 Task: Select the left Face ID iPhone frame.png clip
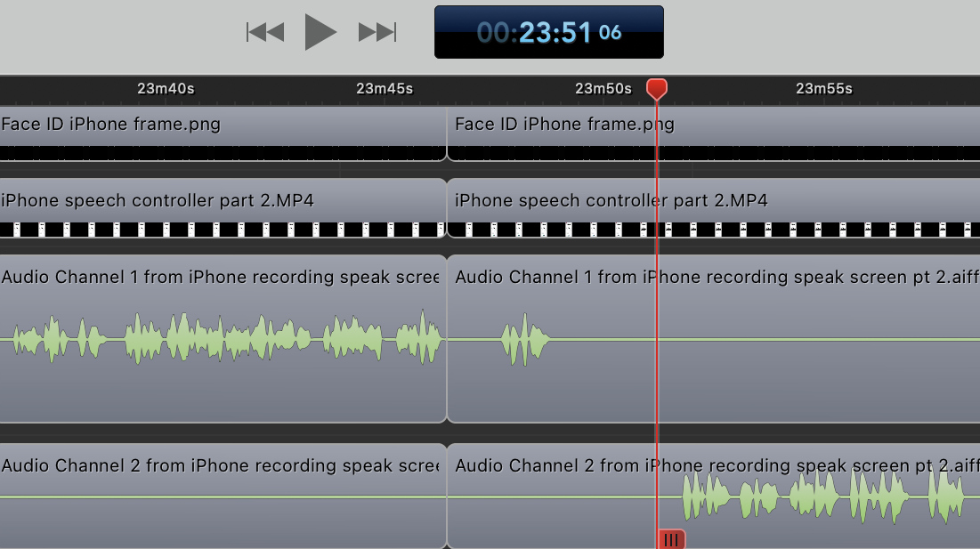[223, 133]
